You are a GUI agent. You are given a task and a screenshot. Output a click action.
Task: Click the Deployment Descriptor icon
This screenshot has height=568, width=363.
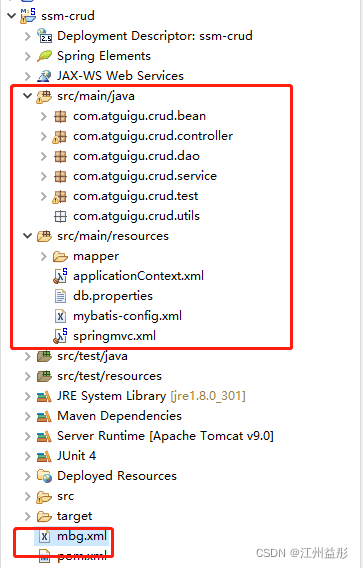(45, 36)
